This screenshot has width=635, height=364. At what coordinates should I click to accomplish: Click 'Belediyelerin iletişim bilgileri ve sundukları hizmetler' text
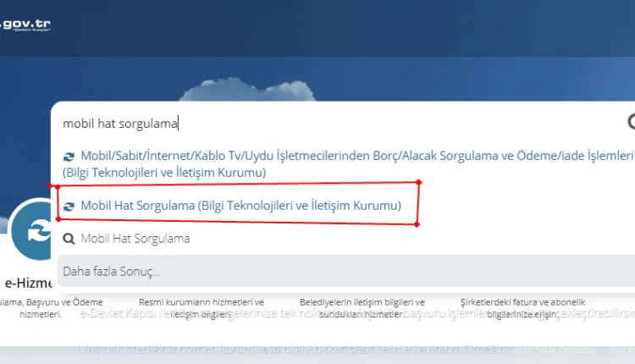362,308
